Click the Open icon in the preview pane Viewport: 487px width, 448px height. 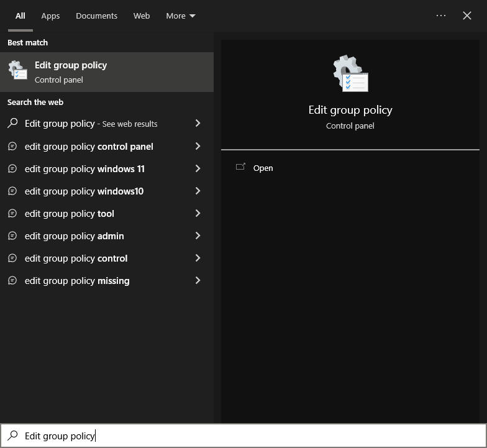(x=240, y=168)
